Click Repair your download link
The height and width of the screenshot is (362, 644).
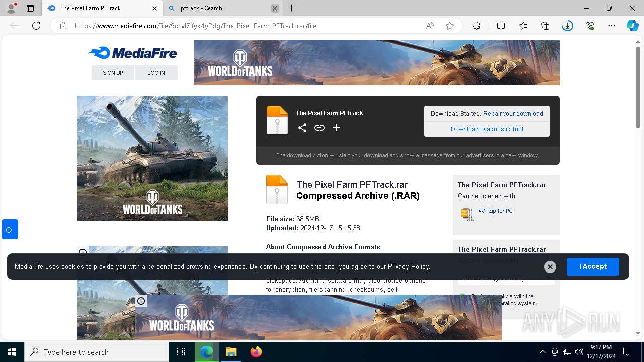coord(513,114)
